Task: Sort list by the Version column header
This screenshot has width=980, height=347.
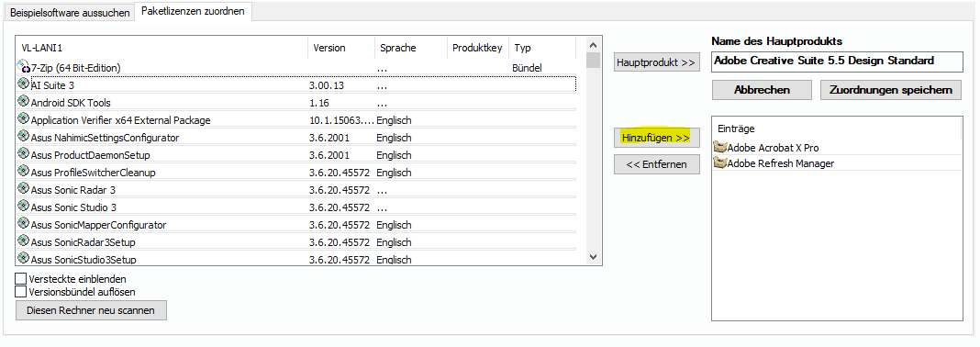Action: (341, 48)
